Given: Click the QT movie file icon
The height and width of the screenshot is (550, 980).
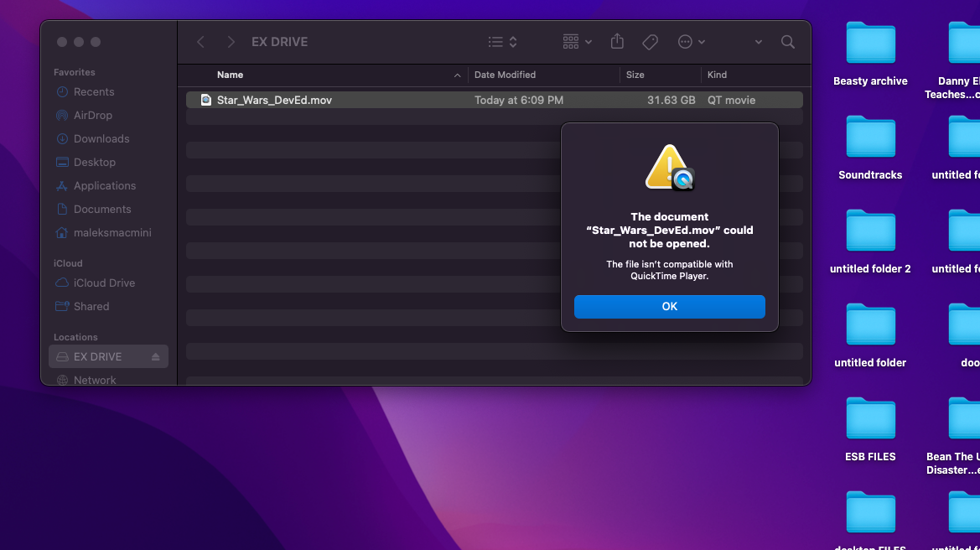Looking at the screenshot, I should pos(205,100).
